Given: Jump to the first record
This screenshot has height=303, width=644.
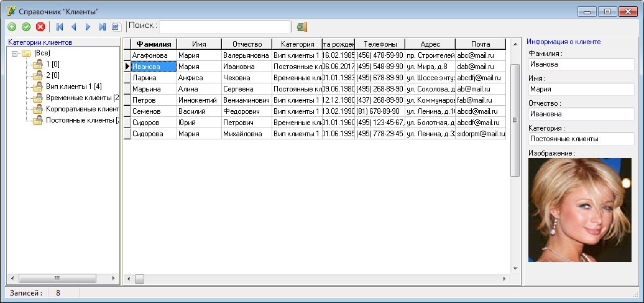Looking at the screenshot, I should [x=60, y=27].
